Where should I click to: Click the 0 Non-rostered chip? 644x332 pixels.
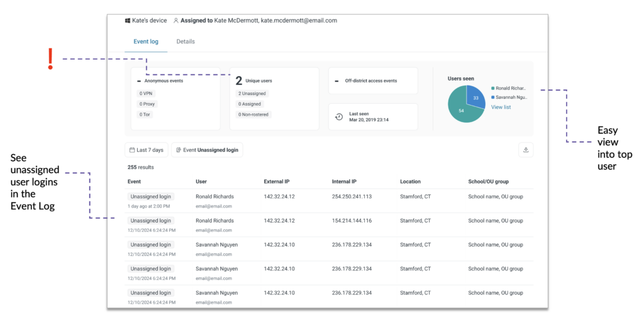click(x=254, y=114)
